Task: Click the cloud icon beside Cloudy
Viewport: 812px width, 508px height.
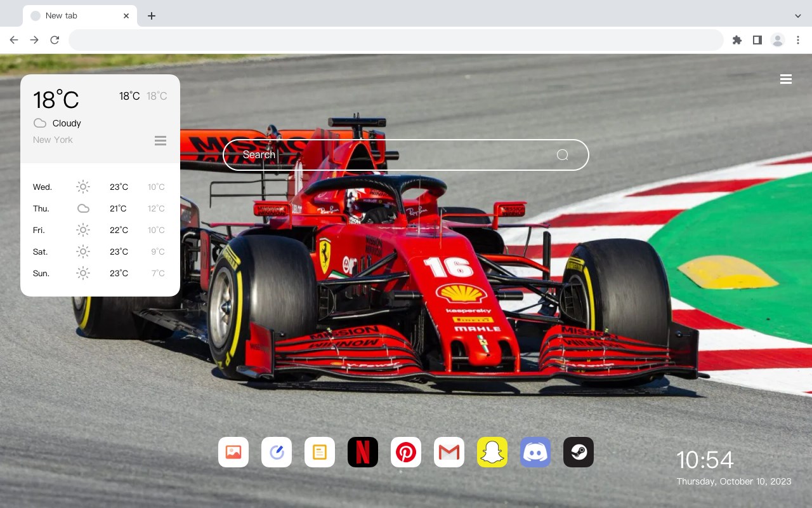Action: 40,123
